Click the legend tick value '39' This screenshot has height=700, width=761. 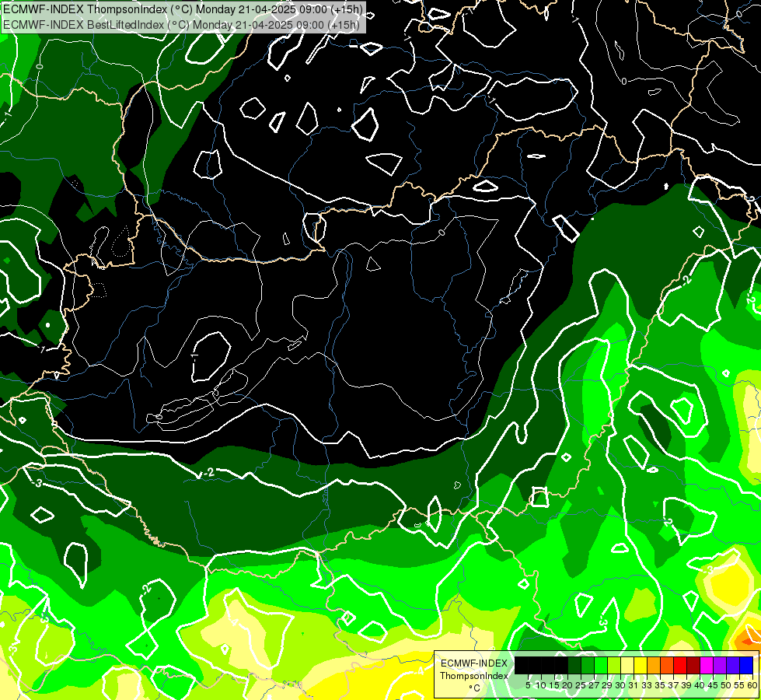(x=686, y=685)
